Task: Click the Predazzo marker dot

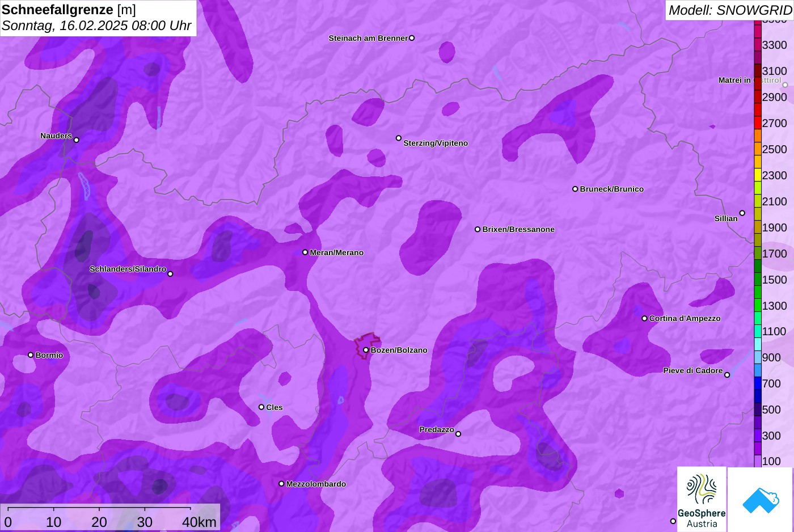Action: (x=458, y=434)
